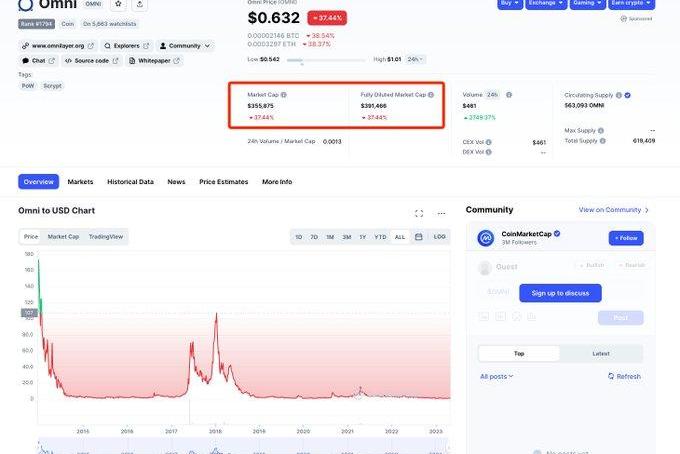
Task: Follow the CoinMarketCap community account
Action: 626,238
